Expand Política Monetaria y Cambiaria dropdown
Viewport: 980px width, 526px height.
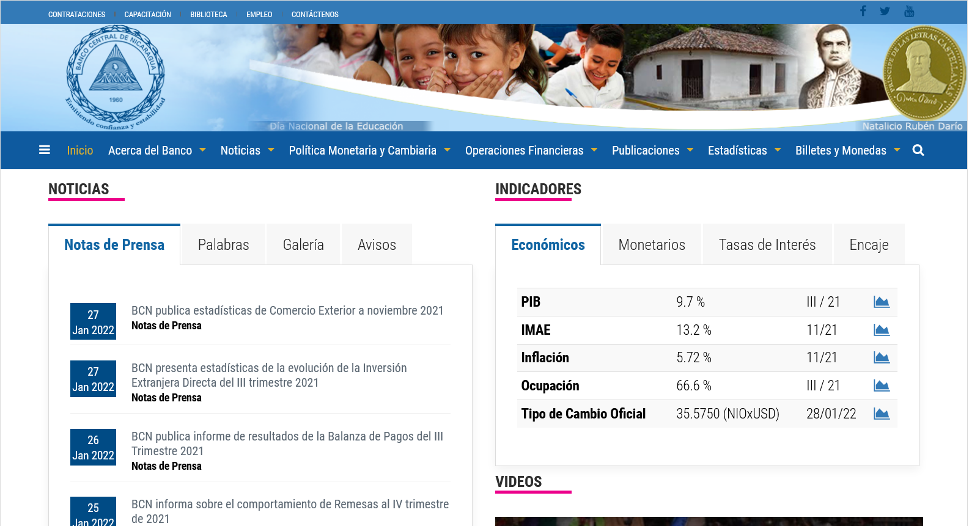point(369,150)
